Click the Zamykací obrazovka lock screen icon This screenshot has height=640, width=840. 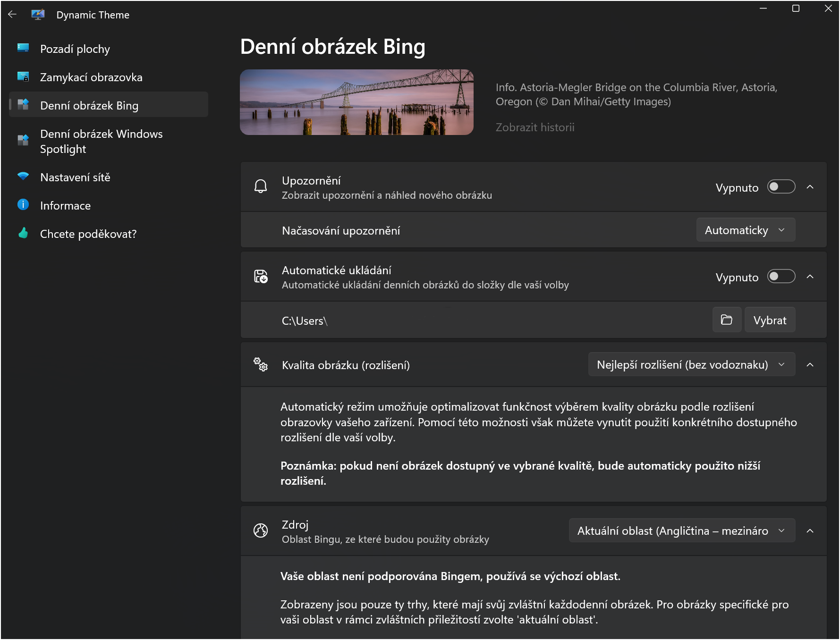tap(23, 76)
